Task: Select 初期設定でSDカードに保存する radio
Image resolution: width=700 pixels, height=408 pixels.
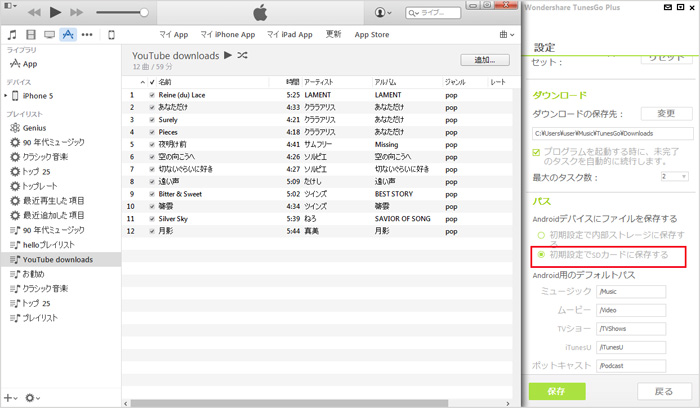Action: [541, 255]
